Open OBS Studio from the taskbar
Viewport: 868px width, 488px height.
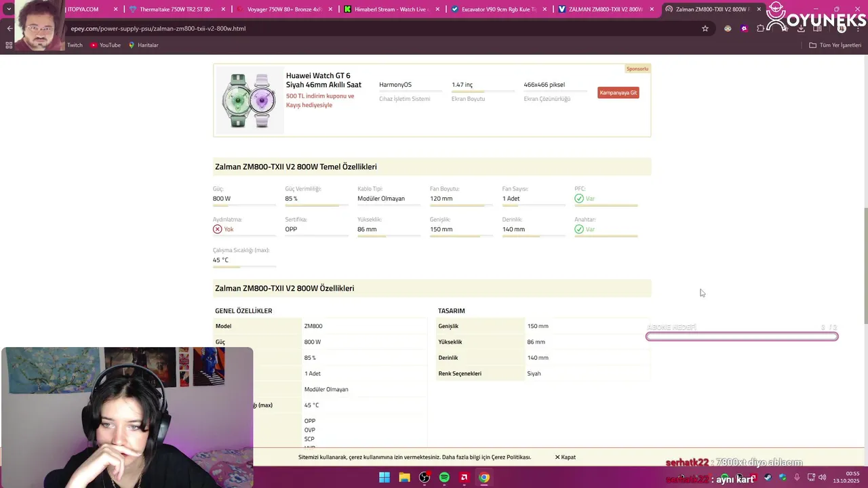[425, 477]
